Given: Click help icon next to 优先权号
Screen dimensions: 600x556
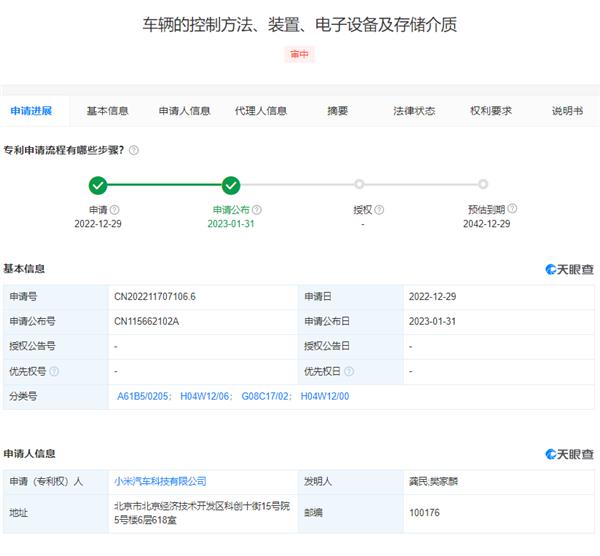Looking at the screenshot, I should coord(54,371).
